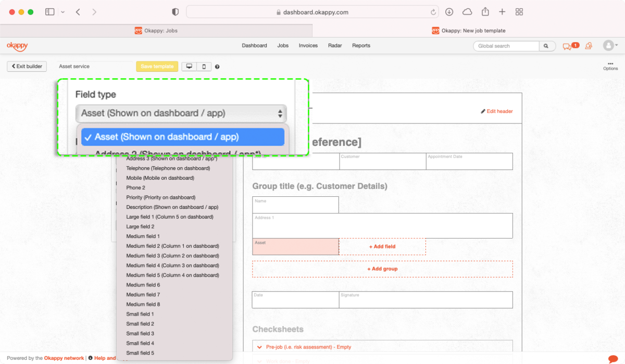Switch to the Okappy: Jobs tab
625x364 pixels.
pos(156,31)
